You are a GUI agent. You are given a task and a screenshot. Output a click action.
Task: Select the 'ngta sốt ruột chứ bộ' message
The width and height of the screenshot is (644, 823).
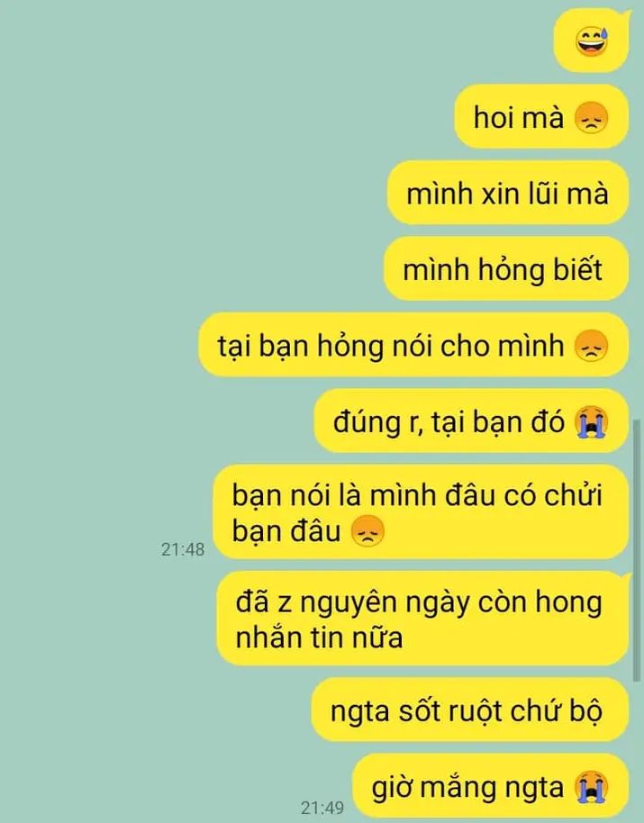point(470,710)
